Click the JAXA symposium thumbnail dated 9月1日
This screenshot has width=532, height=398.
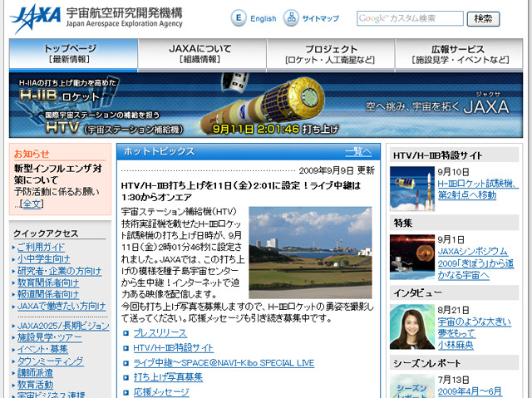(412, 257)
